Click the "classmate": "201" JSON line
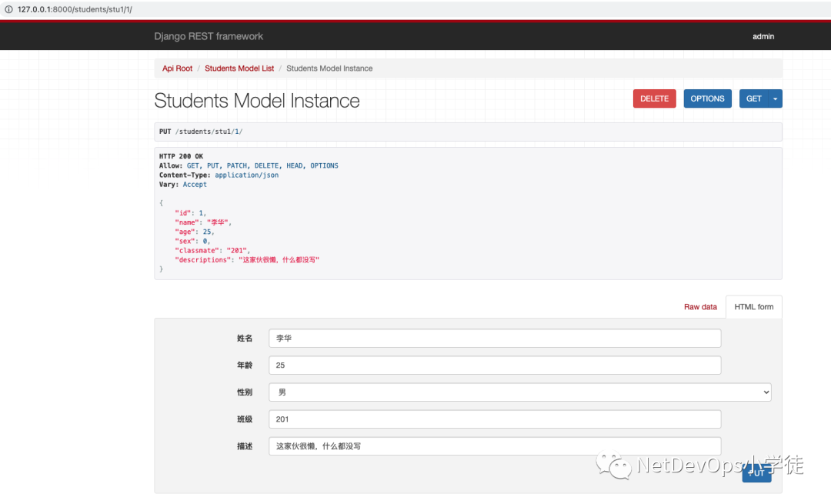The width and height of the screenshot is (831, 504). tap(212, 250)
